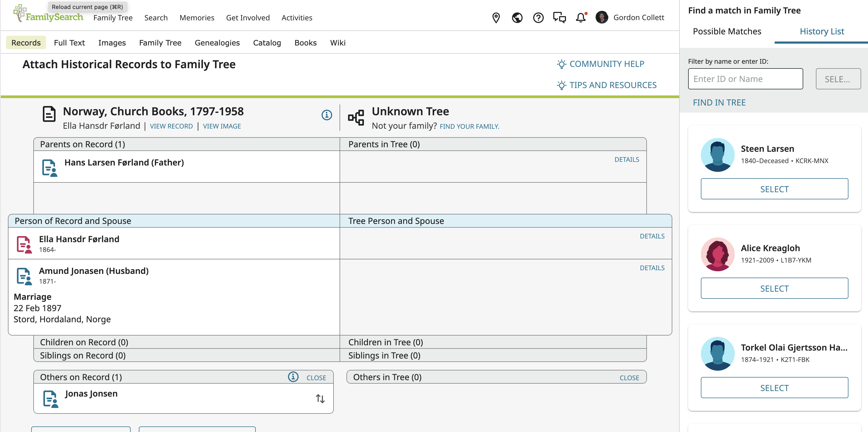Open the notifications bell icon
868x432 pixels.
coord(581,17)
